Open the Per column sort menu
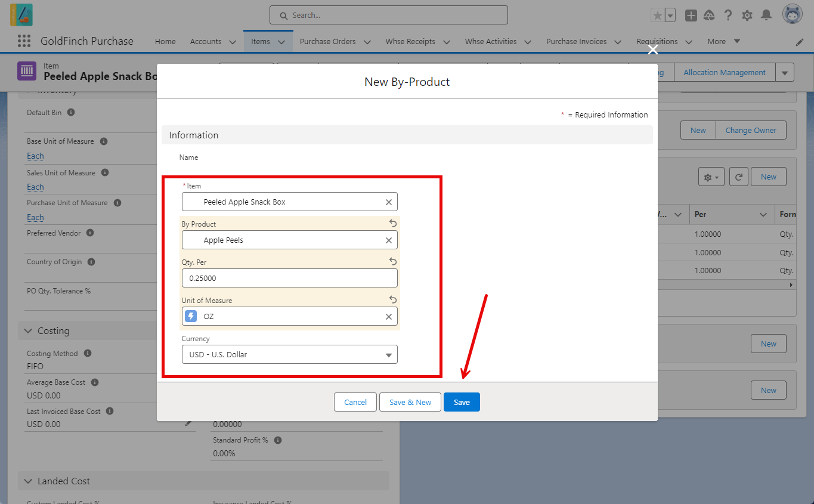The height and width of the screenshot is (504, 814). (x=763, y=214)
